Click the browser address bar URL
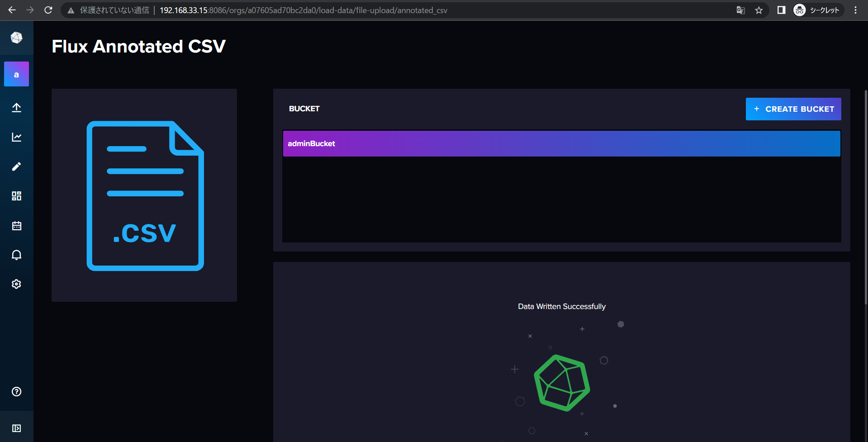The height and width of the screenshot is (442, 868). coord(303,10)
